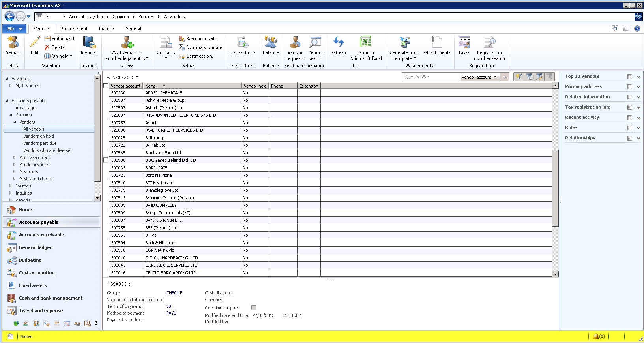Switch to the Procurement tab
This screenshot has height=343, width=644.
point(74,29)
